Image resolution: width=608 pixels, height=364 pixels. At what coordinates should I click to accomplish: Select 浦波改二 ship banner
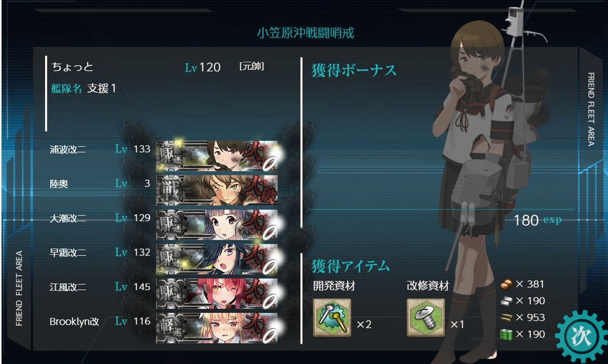(217, 155)
